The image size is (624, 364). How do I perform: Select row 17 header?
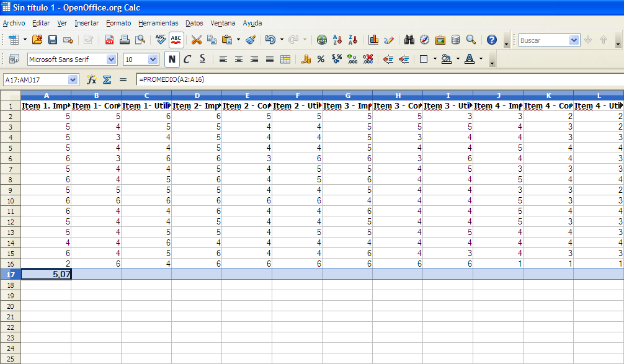10,274
